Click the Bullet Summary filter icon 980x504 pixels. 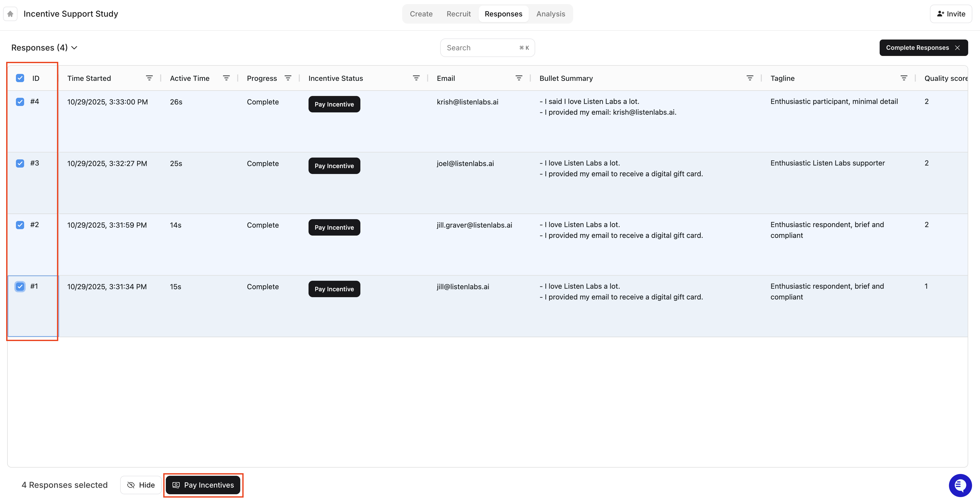[x=750, y=78]
